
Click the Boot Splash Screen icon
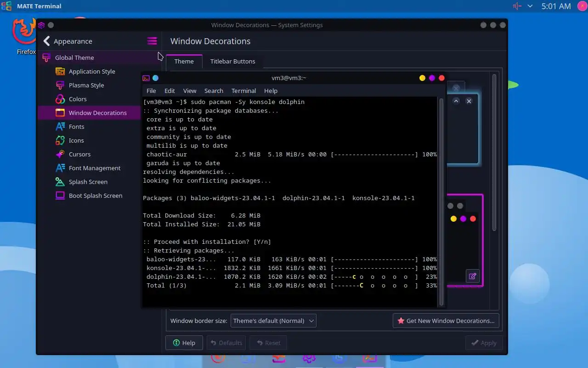[x=60, y=195]
